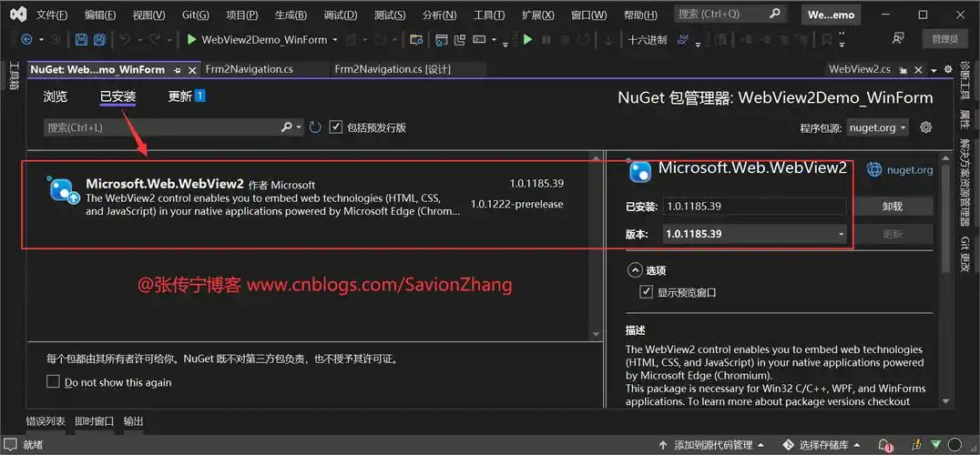Click the Redo icon

(x=154, y=39)
